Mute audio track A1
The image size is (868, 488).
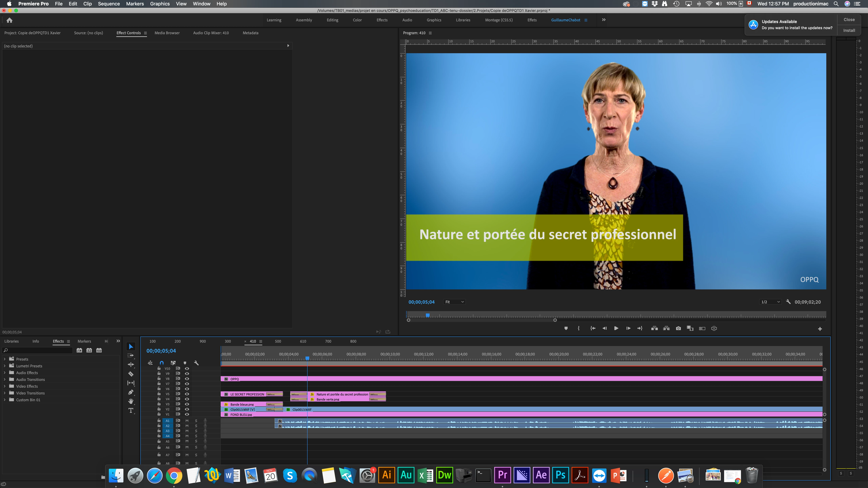[x=187, y=421]
